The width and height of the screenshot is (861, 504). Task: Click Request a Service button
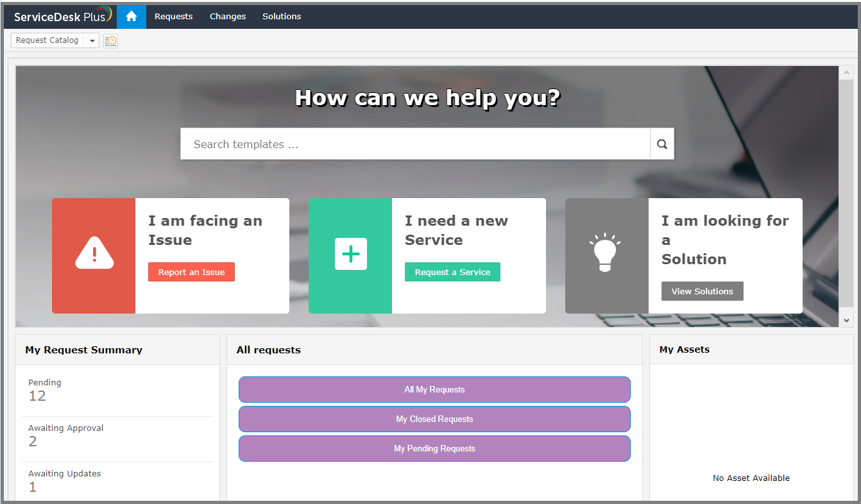point(452,272)
